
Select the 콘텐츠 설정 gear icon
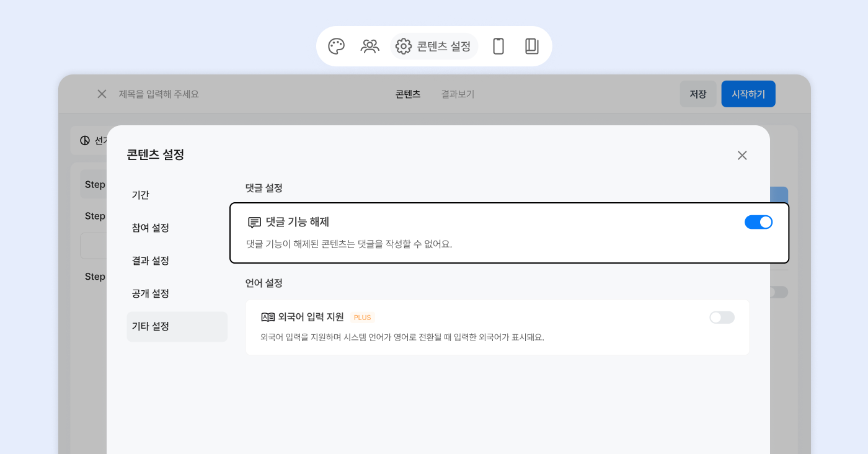[x=404, y=47]
